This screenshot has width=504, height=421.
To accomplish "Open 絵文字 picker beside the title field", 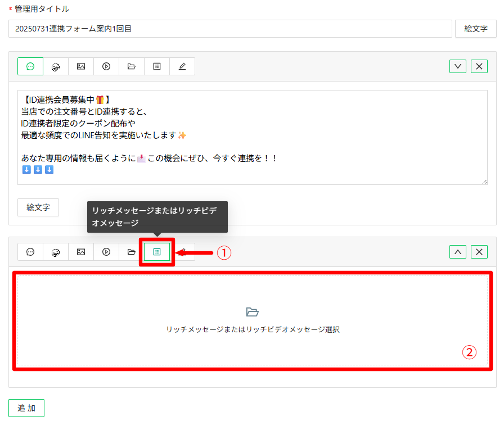I will coord(476,29).
